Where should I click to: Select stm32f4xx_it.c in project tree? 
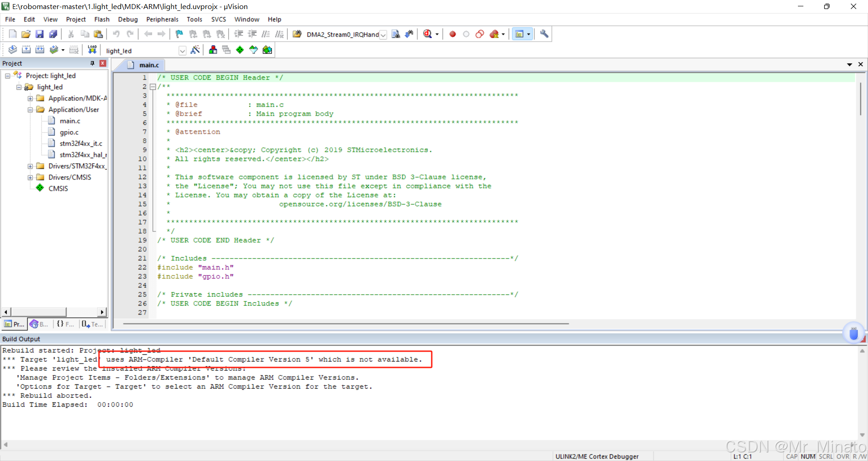pos(81,144)
